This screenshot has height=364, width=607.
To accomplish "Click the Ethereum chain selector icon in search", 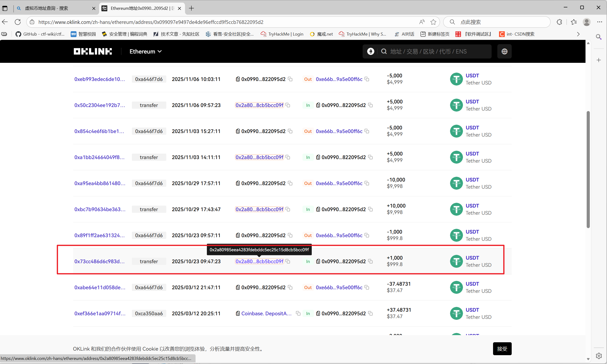I will [370, 51].
